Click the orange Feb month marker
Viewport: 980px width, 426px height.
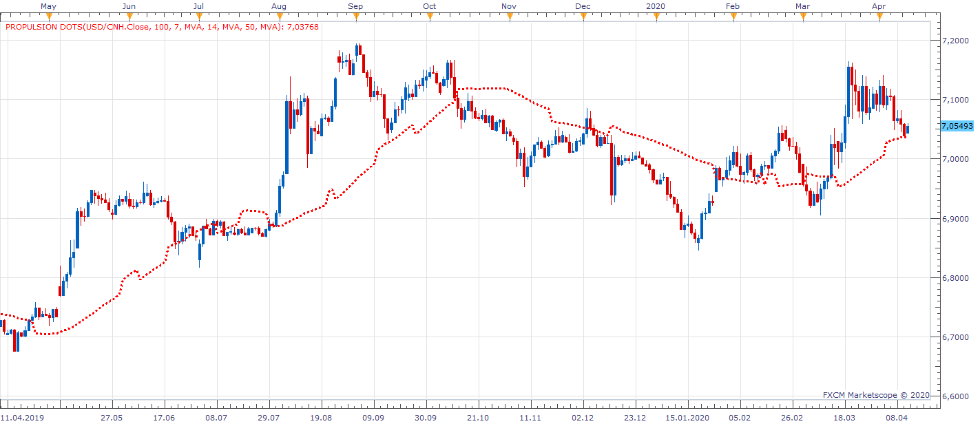tap(733, 17)
